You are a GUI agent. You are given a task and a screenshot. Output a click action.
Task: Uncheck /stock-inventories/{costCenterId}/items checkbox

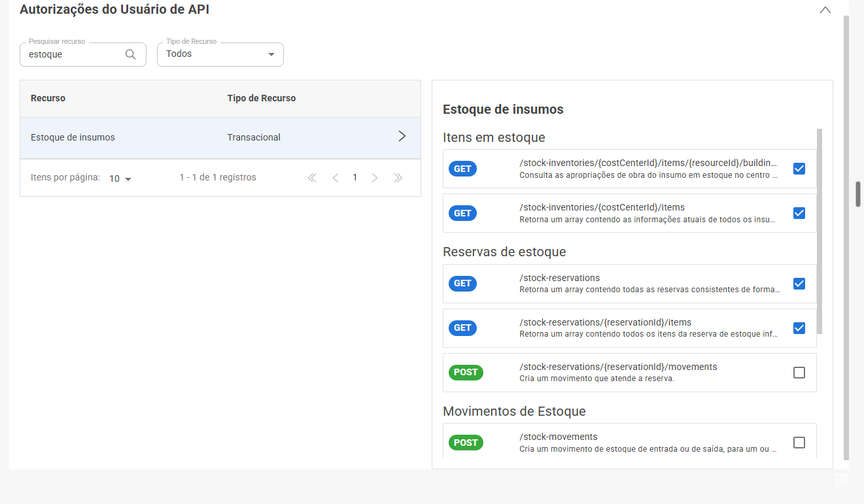[x=799, y=213]
